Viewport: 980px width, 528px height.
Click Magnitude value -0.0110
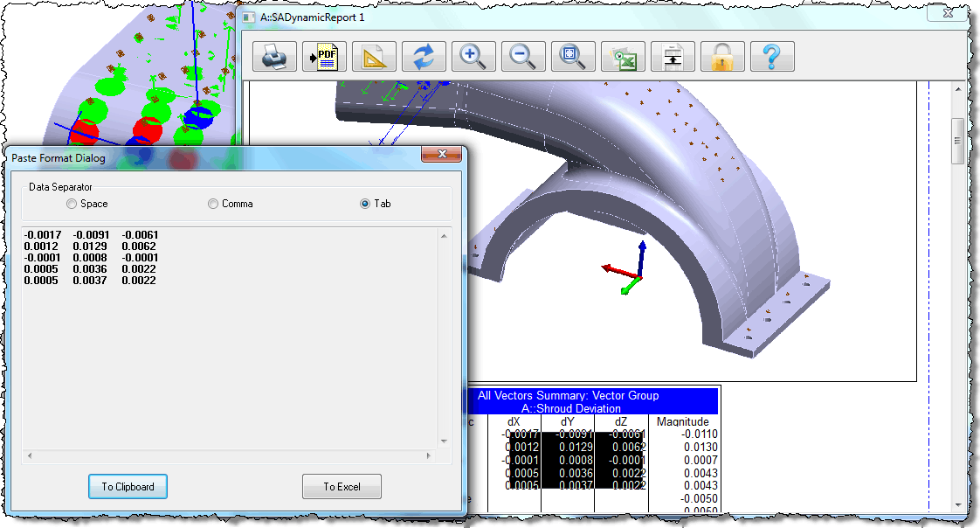coord(700,434)
